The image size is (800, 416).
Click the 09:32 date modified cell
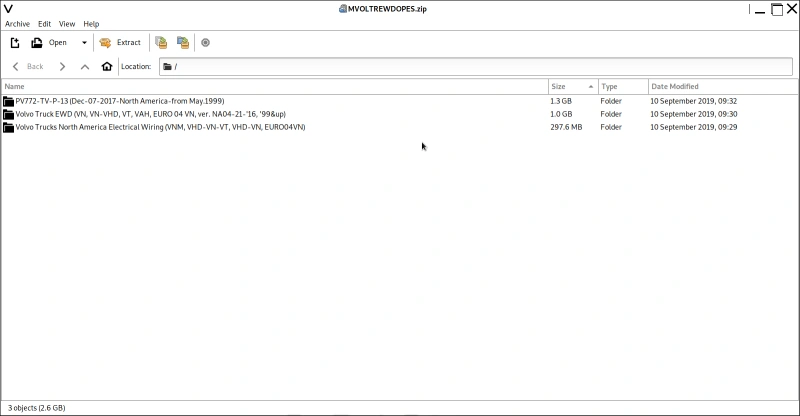[x=693, y=101]
